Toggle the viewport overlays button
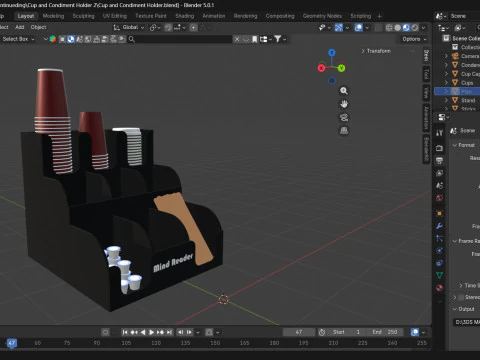This screenshot has width=480, height=360. [359, 28]
